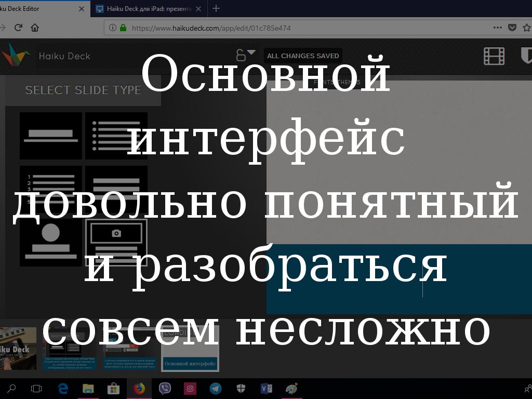Choose the photo with text slide type
The width and height of the screenshot is (532, 399).
[116, 242]
